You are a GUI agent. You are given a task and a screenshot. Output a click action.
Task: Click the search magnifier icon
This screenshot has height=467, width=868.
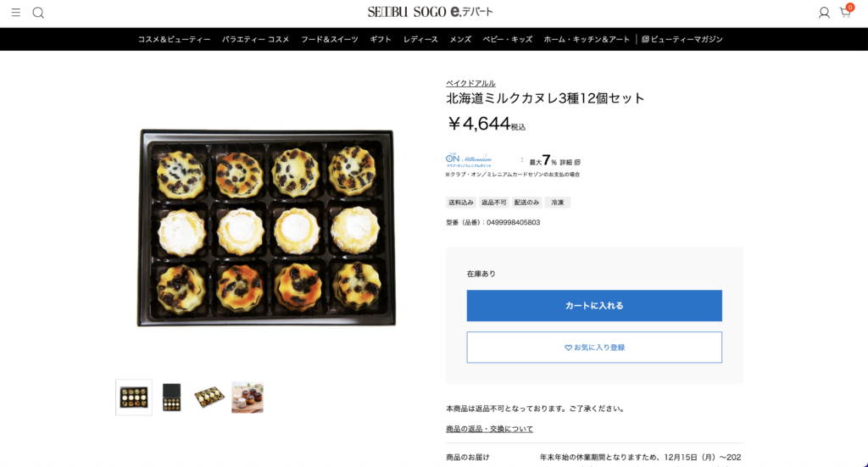click(x=38, y=13)
